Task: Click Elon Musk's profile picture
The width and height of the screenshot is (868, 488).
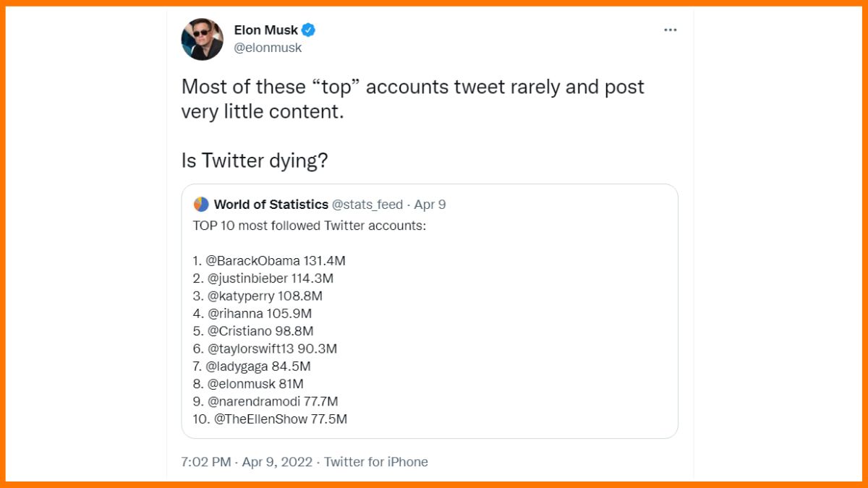Action: click(x=202, y=40)
